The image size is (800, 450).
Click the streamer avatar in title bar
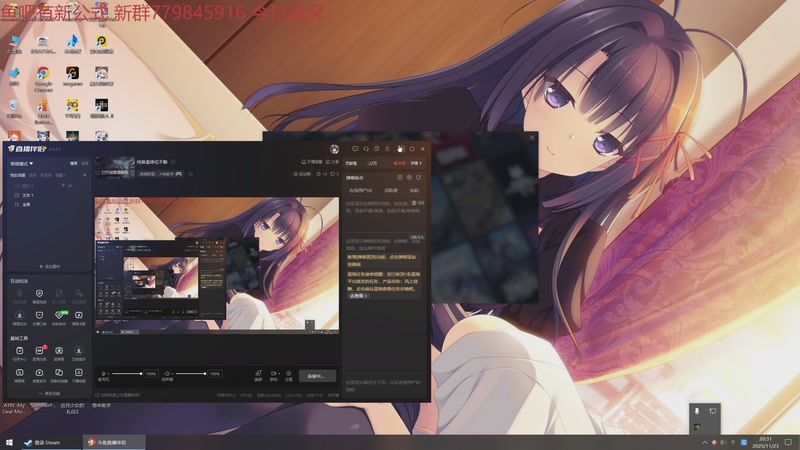coord(334,149)
